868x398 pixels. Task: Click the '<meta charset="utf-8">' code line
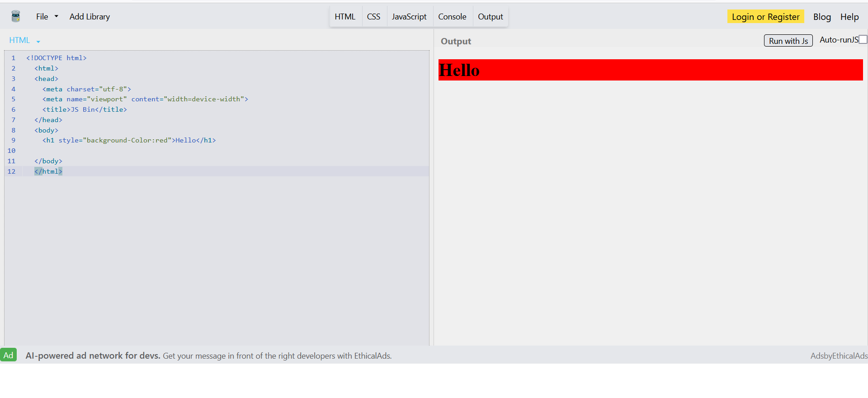[x=87, y=89]
